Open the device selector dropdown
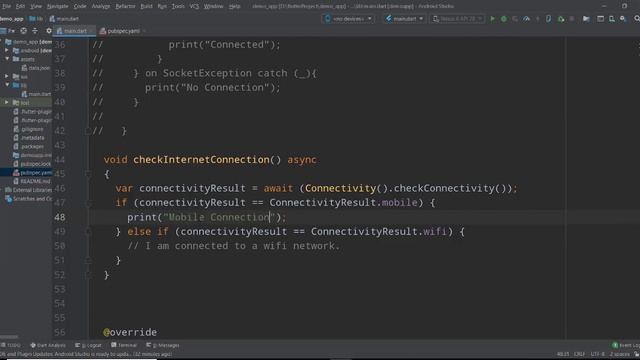This screenshot has width=640, height=360. tap(349, 19)
